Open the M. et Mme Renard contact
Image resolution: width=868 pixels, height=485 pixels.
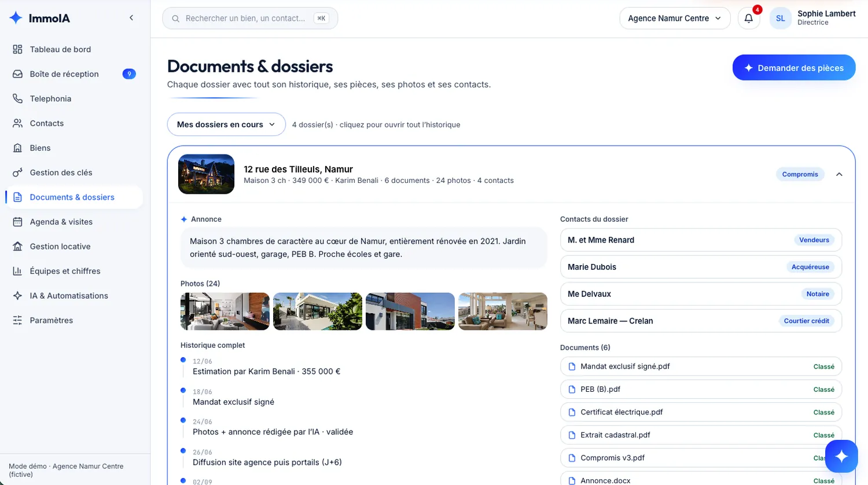pos(701,240)
